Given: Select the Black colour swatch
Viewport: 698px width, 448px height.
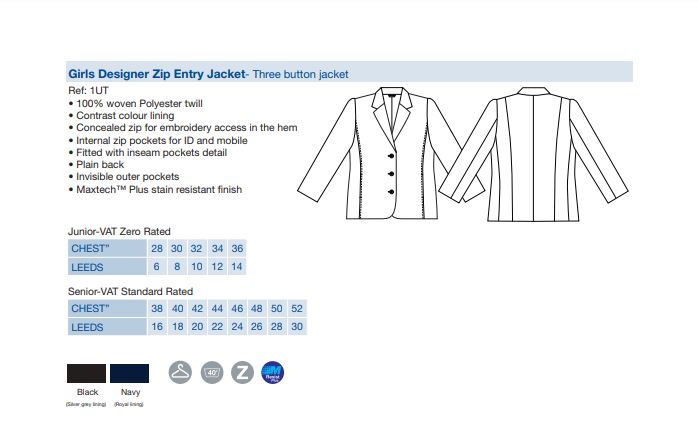Looking at the screenshot, I should (86, 373).
